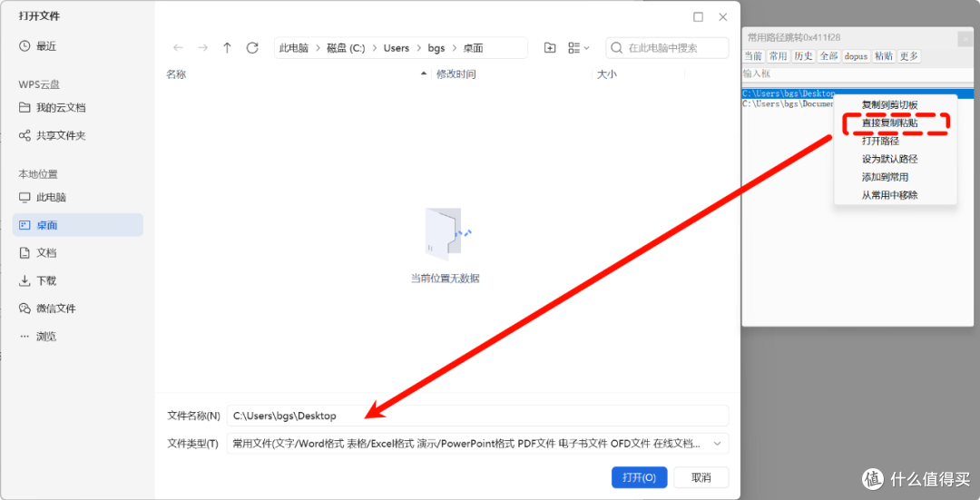
Task: Click the 输入框 field in path jumper
Action: point(857,74)
